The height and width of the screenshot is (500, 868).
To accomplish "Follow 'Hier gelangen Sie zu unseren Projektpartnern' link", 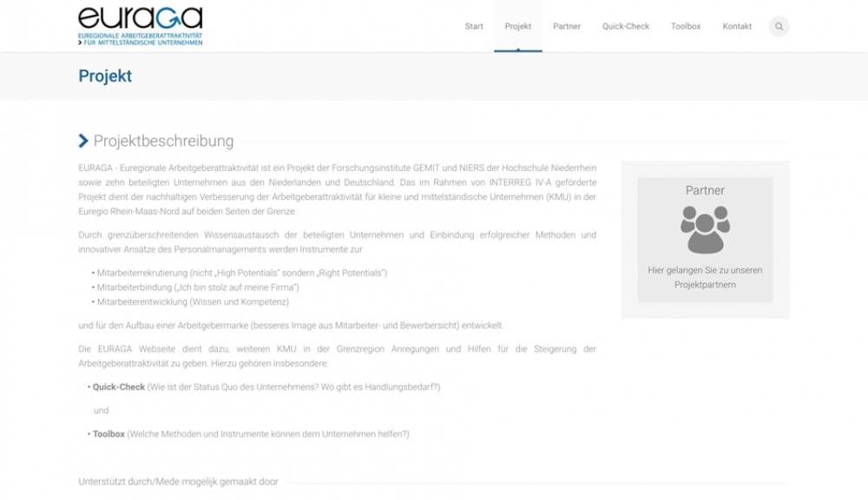I will pyautogui.click(x=705, y=278).
